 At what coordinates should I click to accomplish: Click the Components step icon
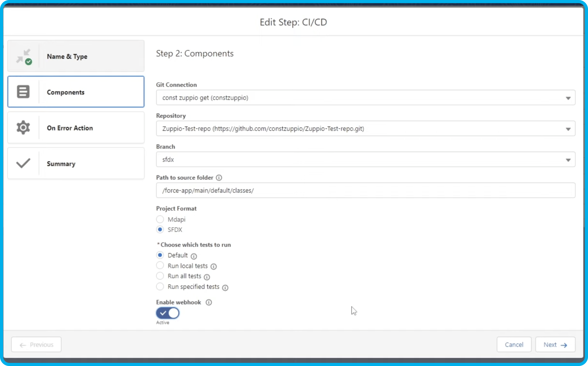point(23,92)
